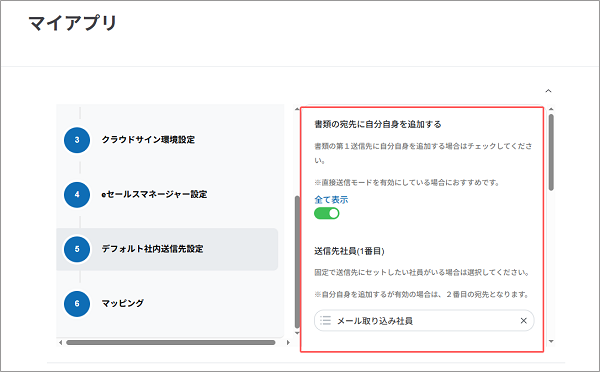Open the メール取り込み社員 employee selector

point(424,320)
